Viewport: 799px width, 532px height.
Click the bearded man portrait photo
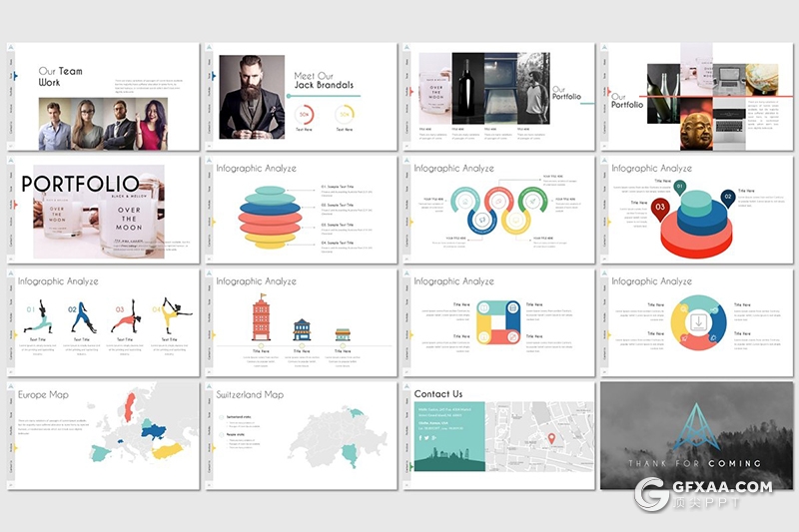(252, 96)
